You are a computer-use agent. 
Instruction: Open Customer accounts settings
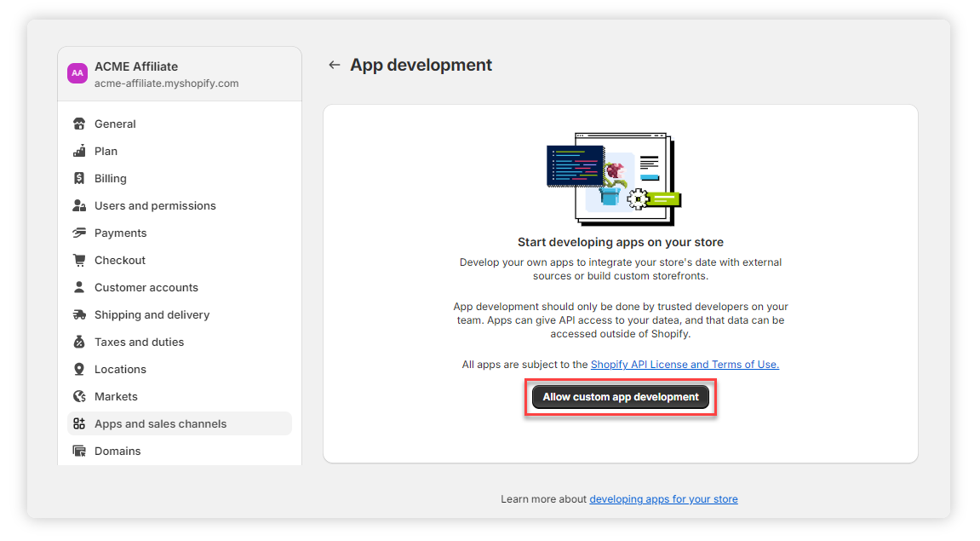coord(146,288)
